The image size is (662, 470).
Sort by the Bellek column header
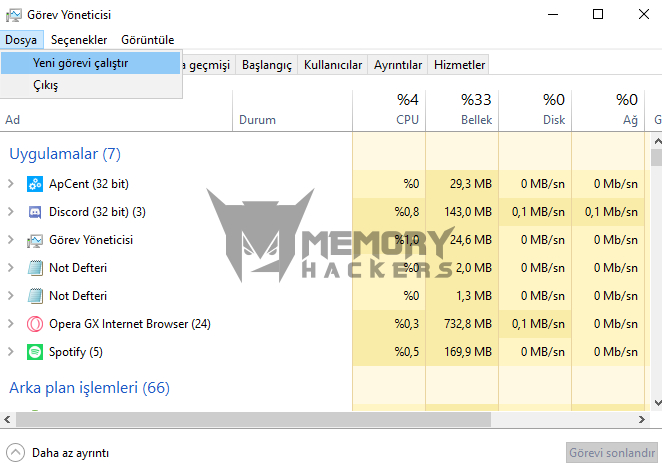click(x=462, y=110)
